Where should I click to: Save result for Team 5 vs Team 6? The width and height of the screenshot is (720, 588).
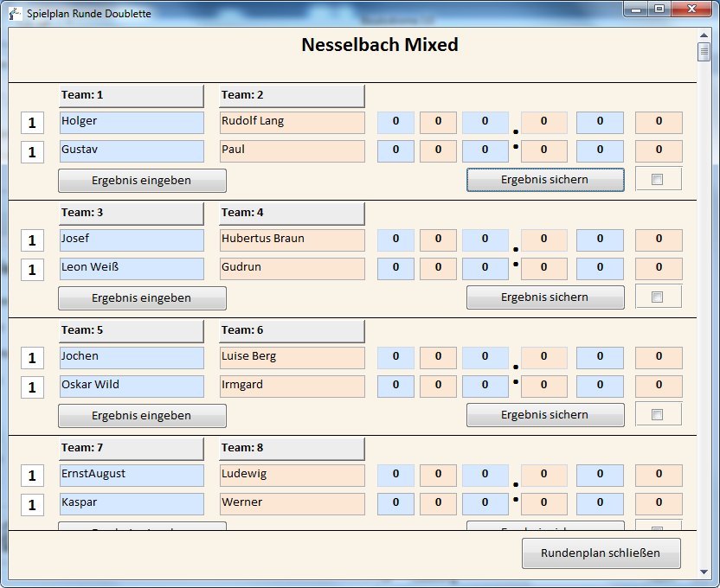[x=545, y=415]
